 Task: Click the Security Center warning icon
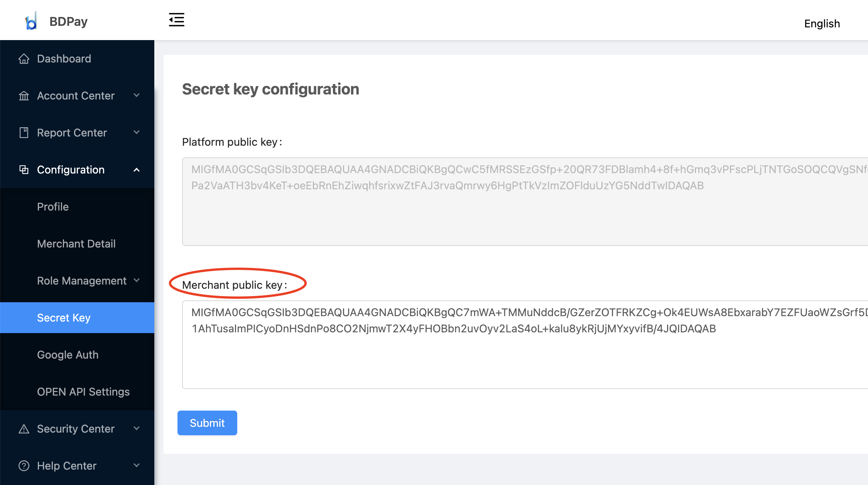click(24, 429)
